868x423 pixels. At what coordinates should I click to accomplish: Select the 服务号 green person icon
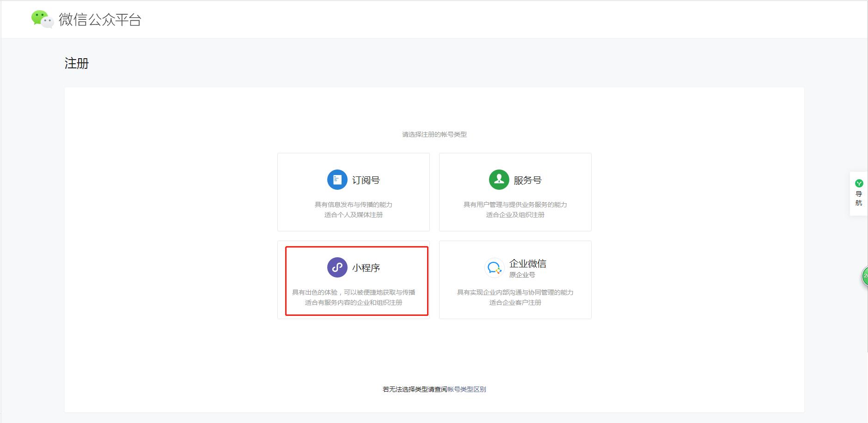pos(498,179)
